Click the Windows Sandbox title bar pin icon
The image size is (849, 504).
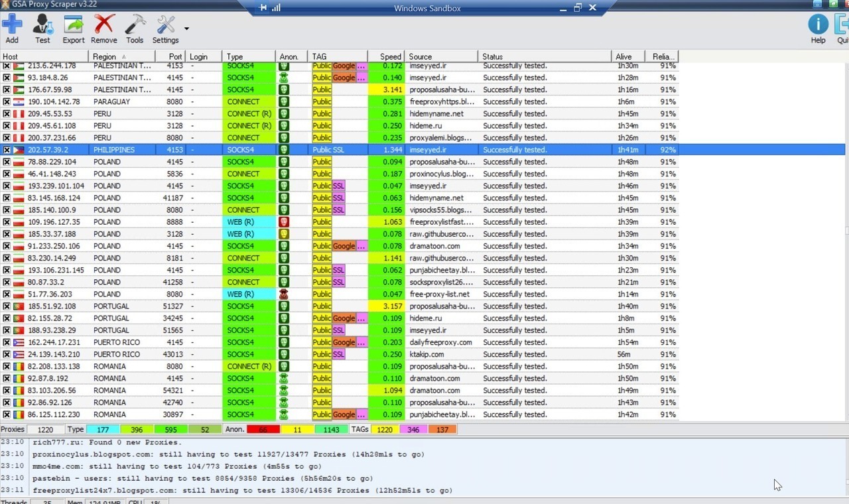263,8
